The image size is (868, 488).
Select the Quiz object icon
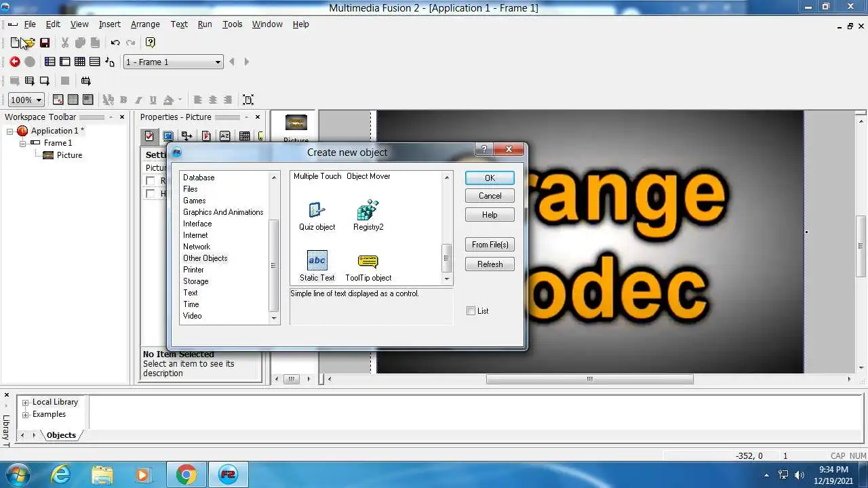point(317,210)
